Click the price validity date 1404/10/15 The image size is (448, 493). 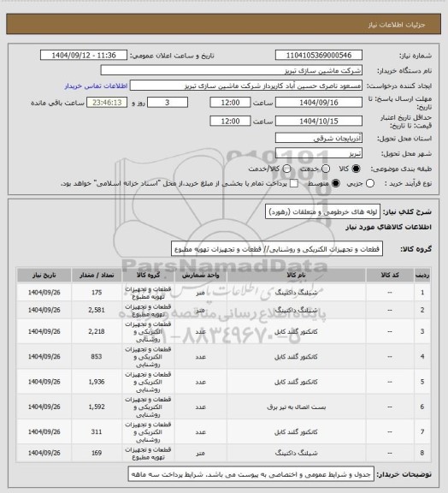(x=319, y=121)
